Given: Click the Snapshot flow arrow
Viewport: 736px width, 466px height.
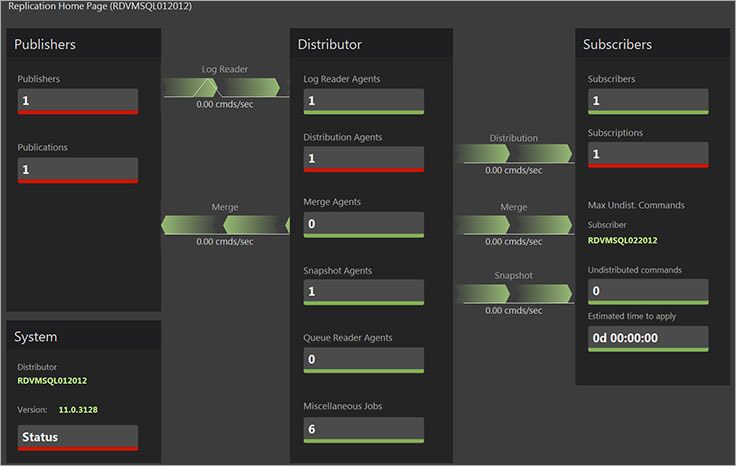Looking at the screenshot, I should tap(514, 293).
